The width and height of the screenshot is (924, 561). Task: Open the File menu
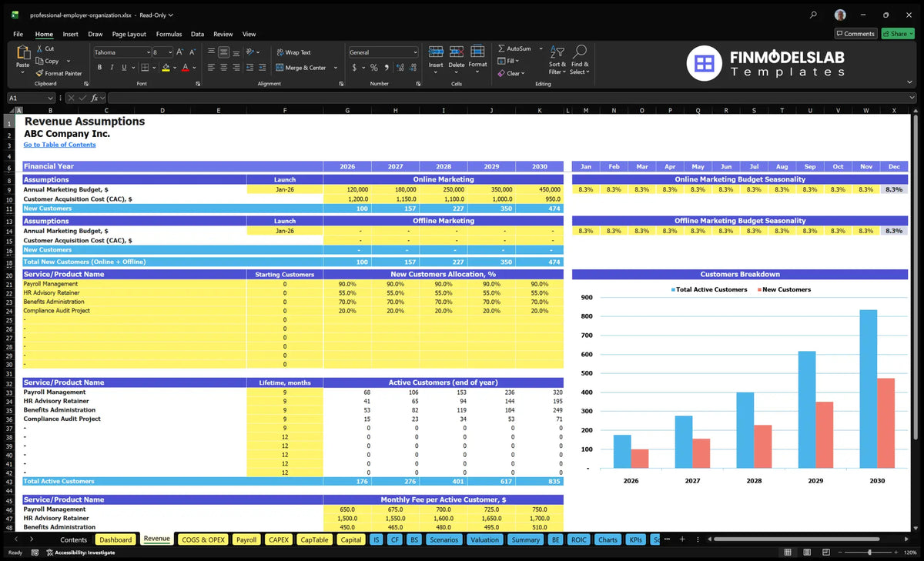point(18,34)
